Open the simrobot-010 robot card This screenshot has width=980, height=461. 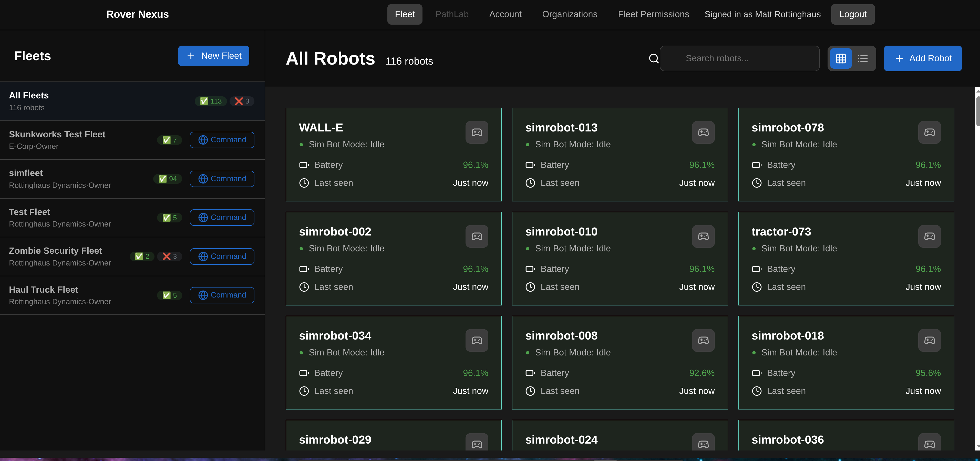620,259
